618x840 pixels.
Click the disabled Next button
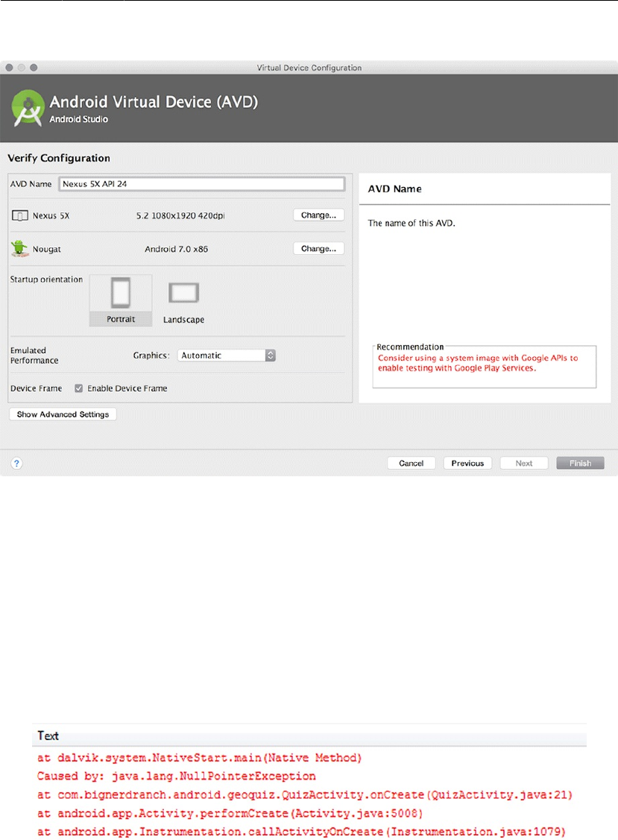coord(523,464)
